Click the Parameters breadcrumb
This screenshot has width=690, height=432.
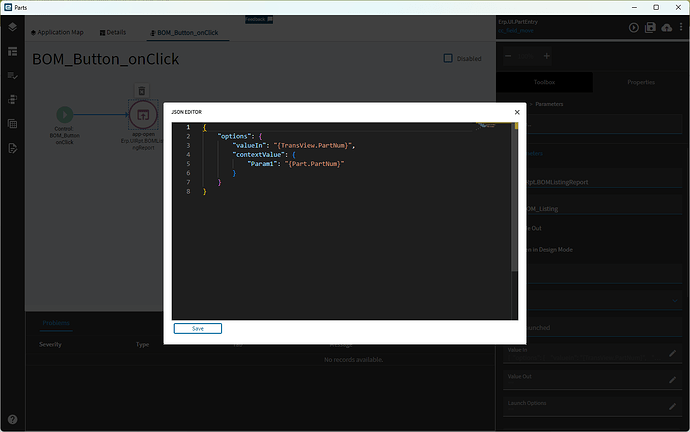549,104
